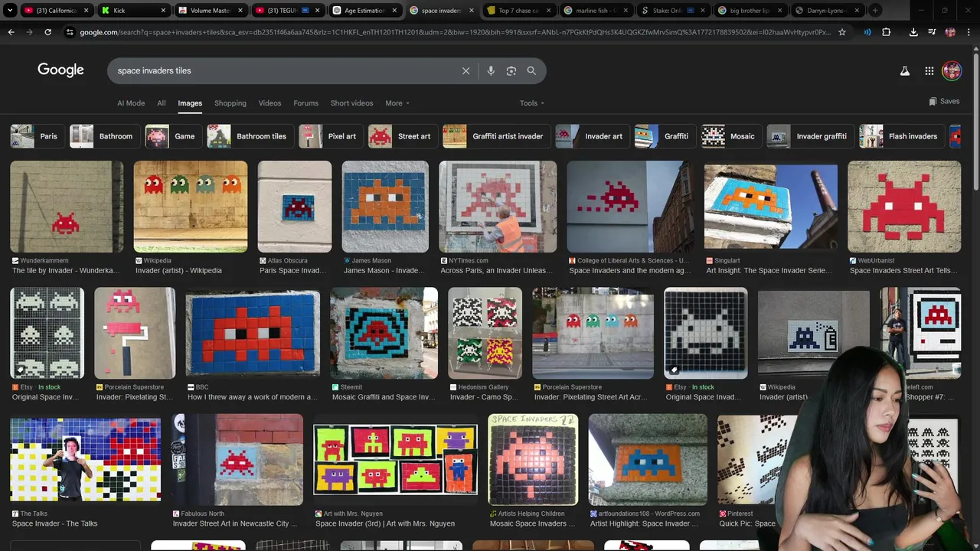Screen dimensions: 980x551
Task: Open Art with Mrs. Nguyen image
Action: (x=395, y=460)
